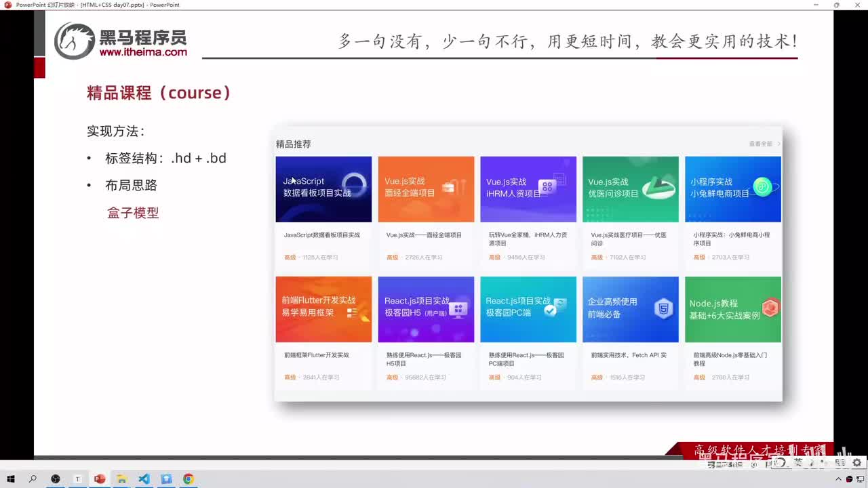Open the React.js 极客园PC端 banner
868x488 pixels.
528,309
